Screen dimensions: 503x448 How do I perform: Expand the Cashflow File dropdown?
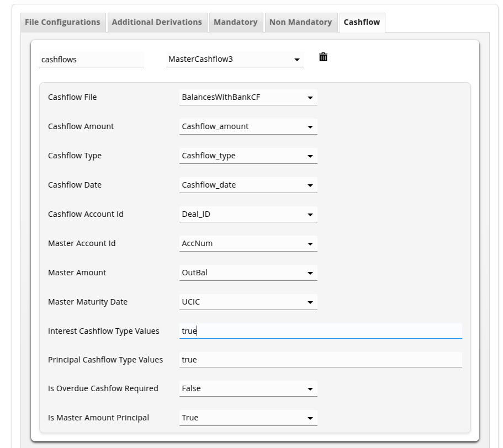point(248,98)
